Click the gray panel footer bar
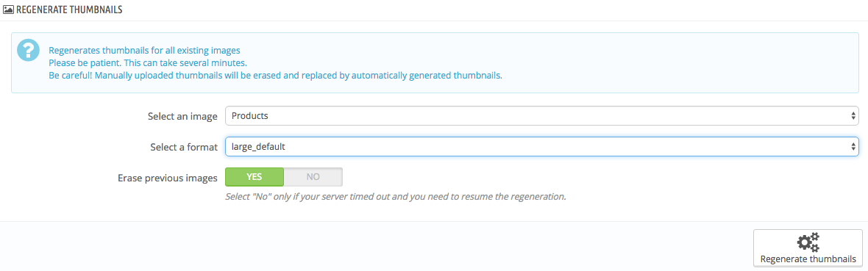 tap(434, 246)
